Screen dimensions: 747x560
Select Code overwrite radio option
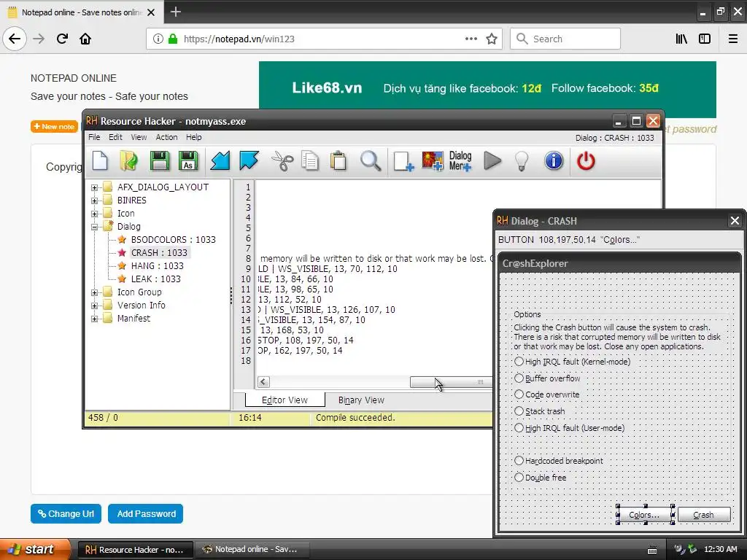click(x=519, y=394)
